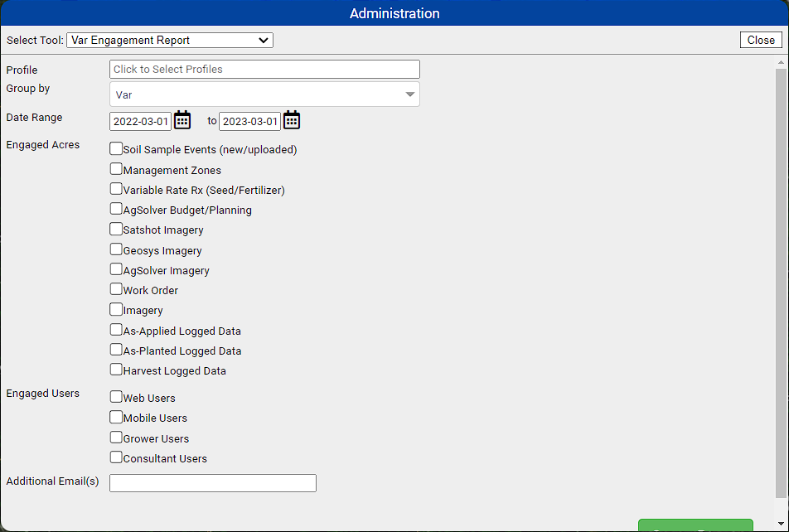Screen dimensions: 789x532
Task: Enable Mobile Users checkbox
Action: pyautogui.click(x=116, y=417)
